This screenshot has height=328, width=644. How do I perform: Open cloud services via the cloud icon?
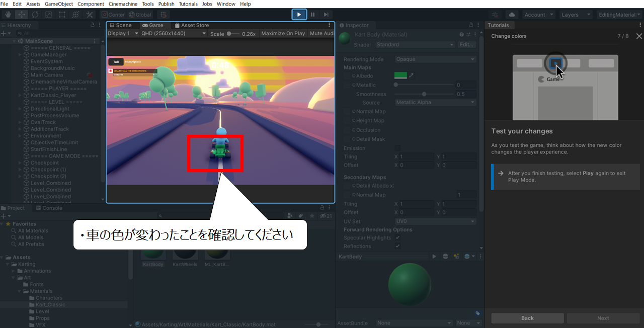click(512, 15)
